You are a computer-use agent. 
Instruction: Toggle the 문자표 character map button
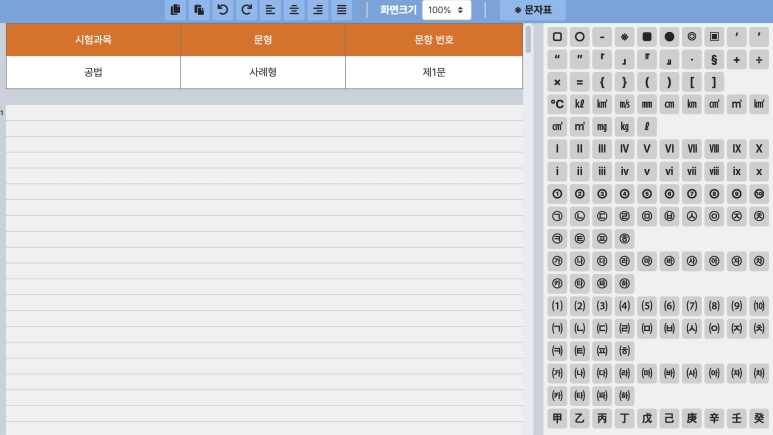(532, 10)
